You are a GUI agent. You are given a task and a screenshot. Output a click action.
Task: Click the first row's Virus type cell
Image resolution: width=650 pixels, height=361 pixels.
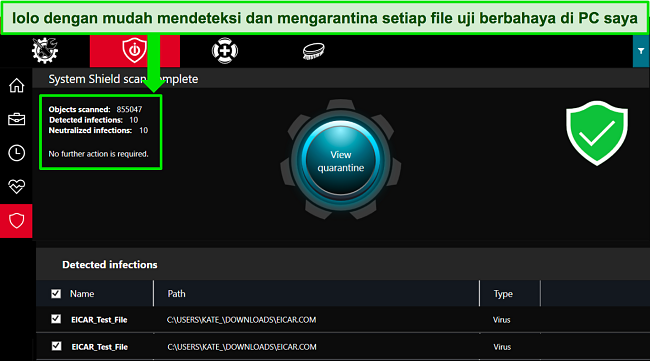coord(502,320)
